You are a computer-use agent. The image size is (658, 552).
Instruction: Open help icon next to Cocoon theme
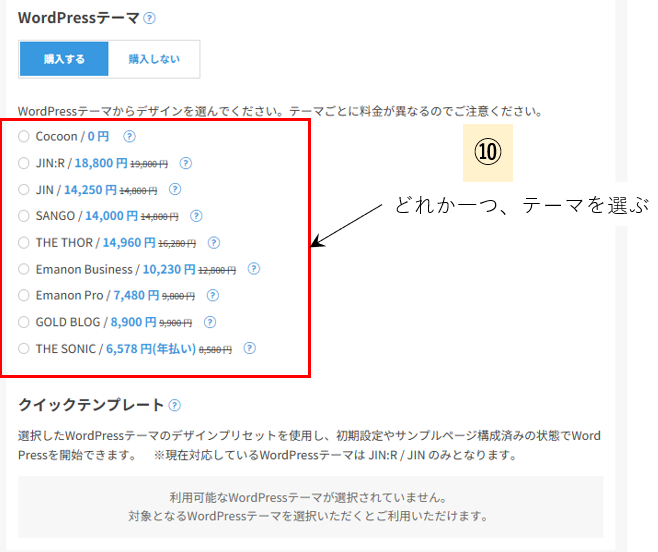129,136
